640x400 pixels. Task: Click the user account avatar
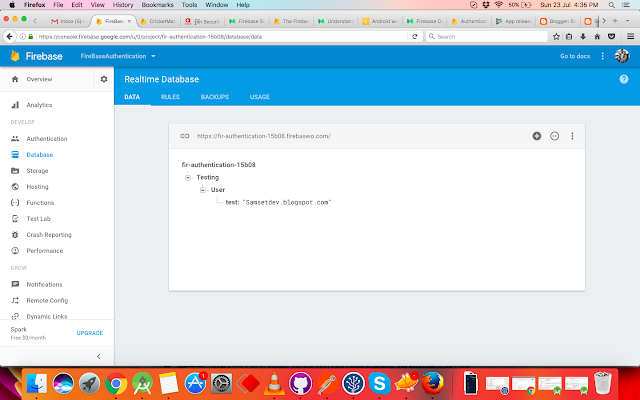pyautogui.click(x=622, y=56)
